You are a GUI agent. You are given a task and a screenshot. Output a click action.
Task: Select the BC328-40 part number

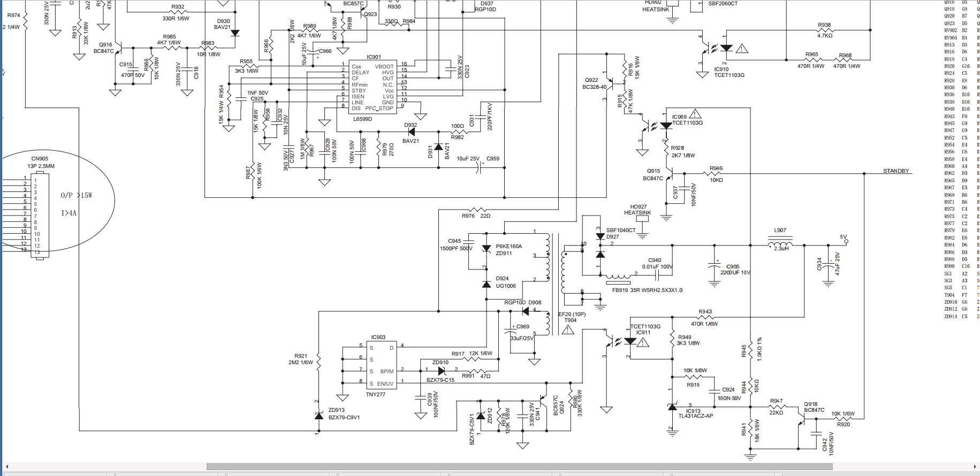tap(595, 87)
